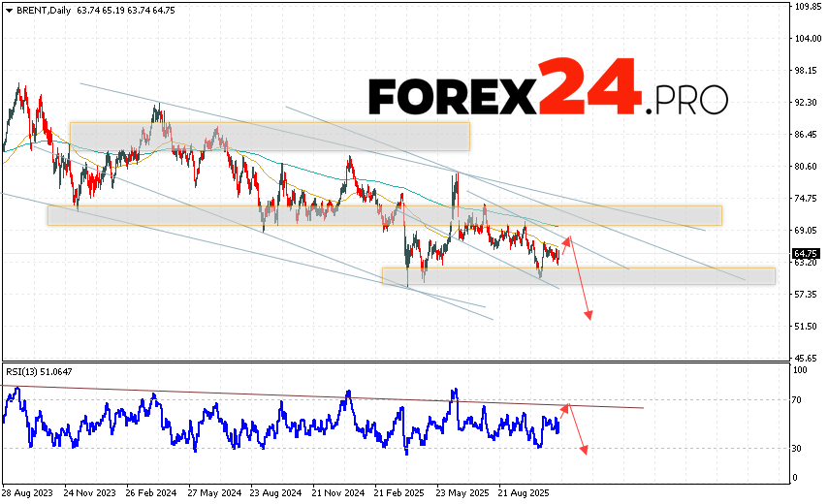828x504 pixels.
Task: Click the 109.85 price axis label
Action: click(x=804, y=7)
